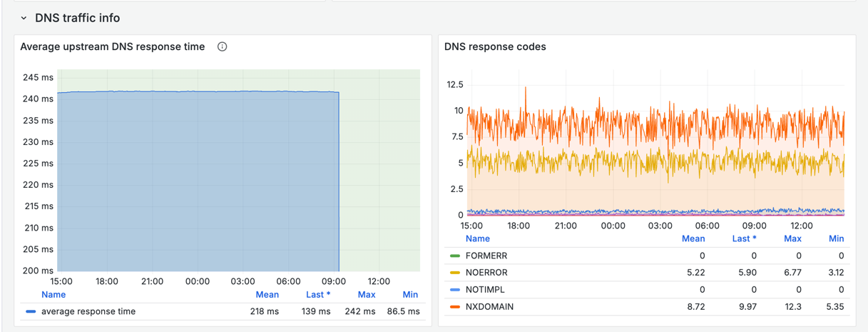The width and height of the screenshot is (868, 332).
Task: Click the 12.5 y-axis label in response codes
Action: pyautogui.click(x=454, y=85)
